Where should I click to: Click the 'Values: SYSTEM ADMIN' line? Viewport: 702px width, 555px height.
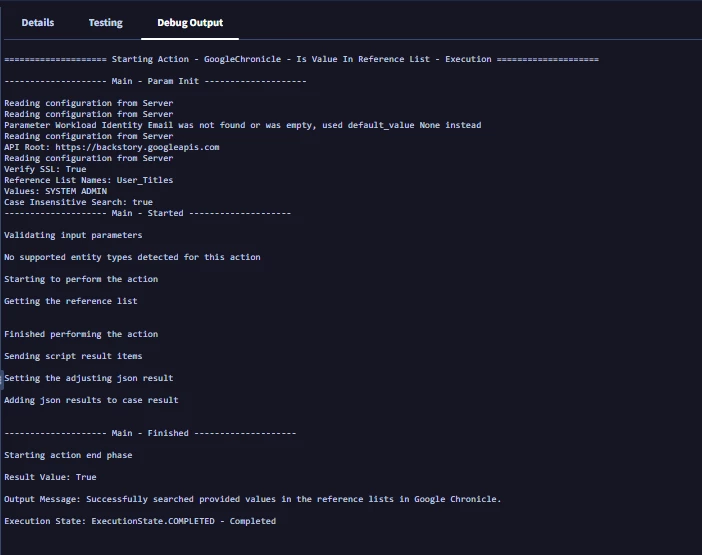pos(56,191)
